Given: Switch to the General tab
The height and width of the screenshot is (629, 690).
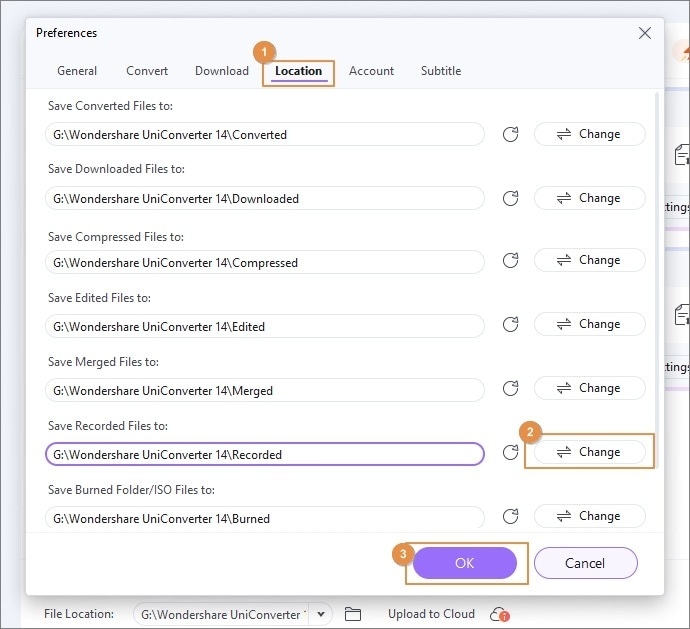Looking at the screenshot, I should (x=77, y=71).
